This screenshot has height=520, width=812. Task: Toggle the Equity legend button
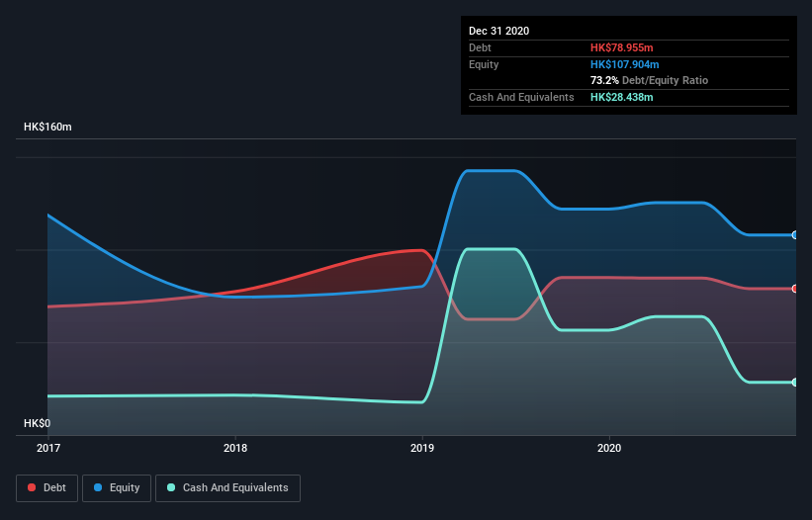[117, 488]
